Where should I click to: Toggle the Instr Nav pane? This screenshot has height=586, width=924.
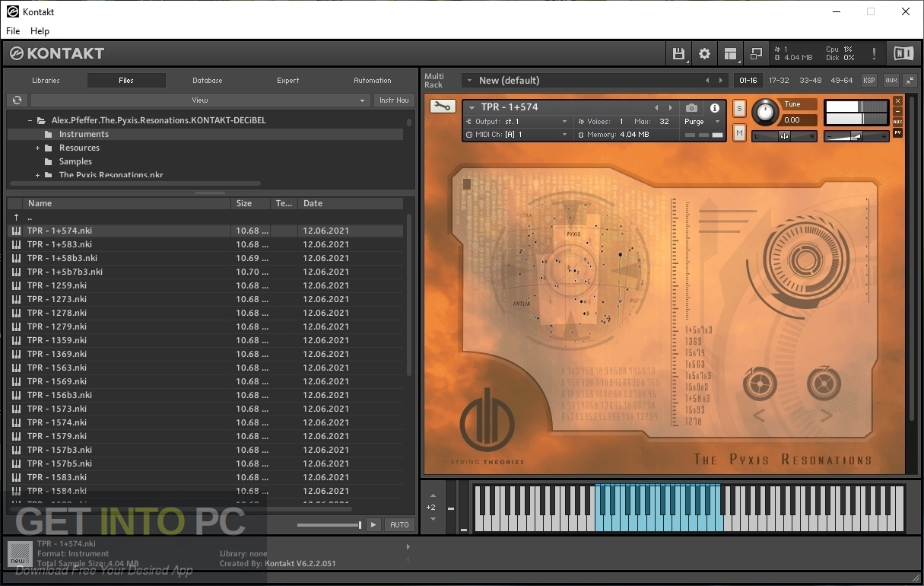[x=394, y=100]
